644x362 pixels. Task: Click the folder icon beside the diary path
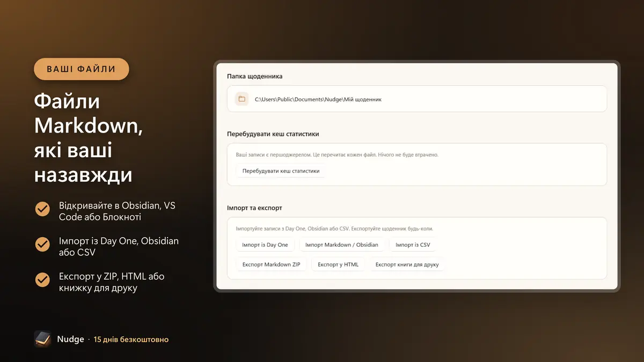click(242, 99)
